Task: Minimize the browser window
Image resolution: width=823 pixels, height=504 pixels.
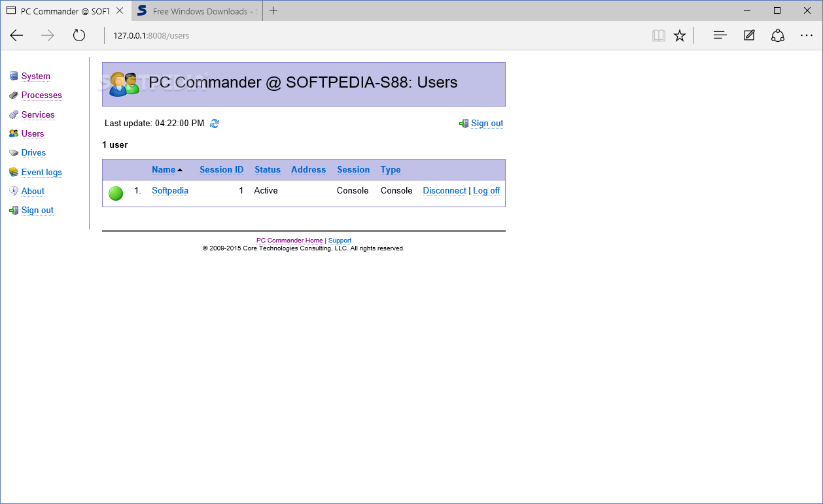Action: point(747,10)
